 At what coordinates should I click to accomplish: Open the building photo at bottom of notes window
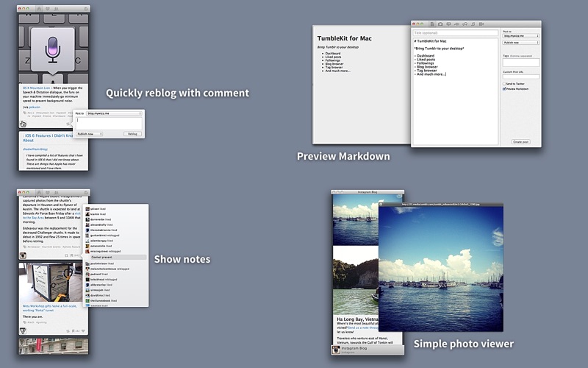(54, 346)
